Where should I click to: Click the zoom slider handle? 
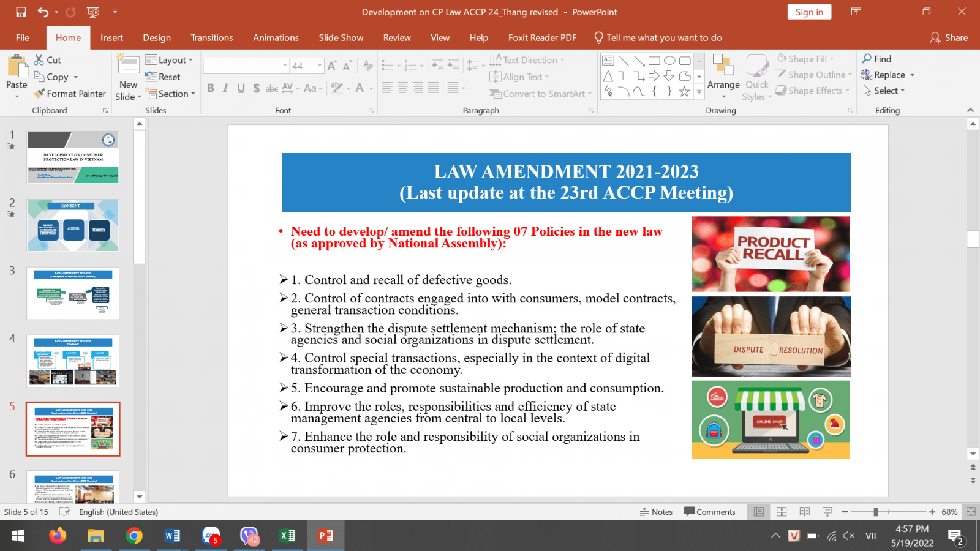876,512
